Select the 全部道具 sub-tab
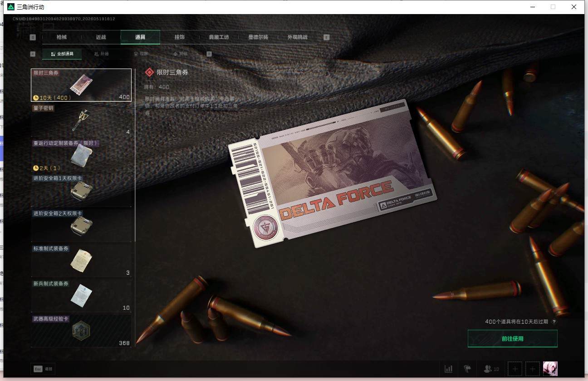The height and width of the screenshot is (381, 588). point(62,54)
